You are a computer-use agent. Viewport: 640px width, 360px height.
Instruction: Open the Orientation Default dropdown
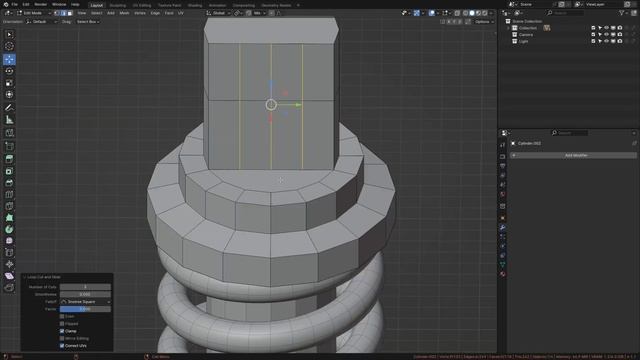(42, 22)
